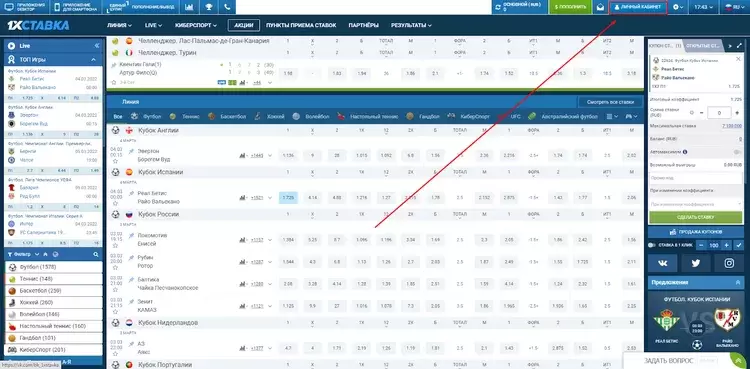Viewport: 750px width, 369px height.
Task: Select Футбол (1578) in sports list
Action: [54, 267]
